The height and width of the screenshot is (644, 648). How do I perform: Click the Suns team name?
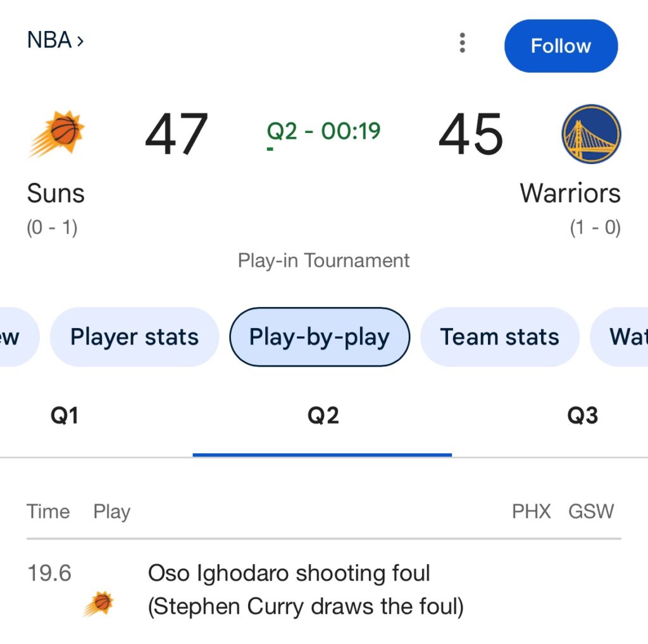point(56,193)
